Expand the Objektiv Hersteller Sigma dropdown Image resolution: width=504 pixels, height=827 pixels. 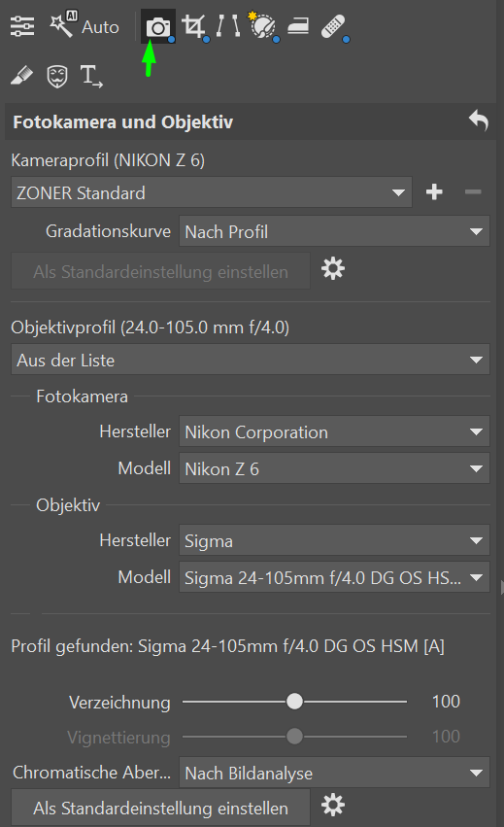click(334, 540)
